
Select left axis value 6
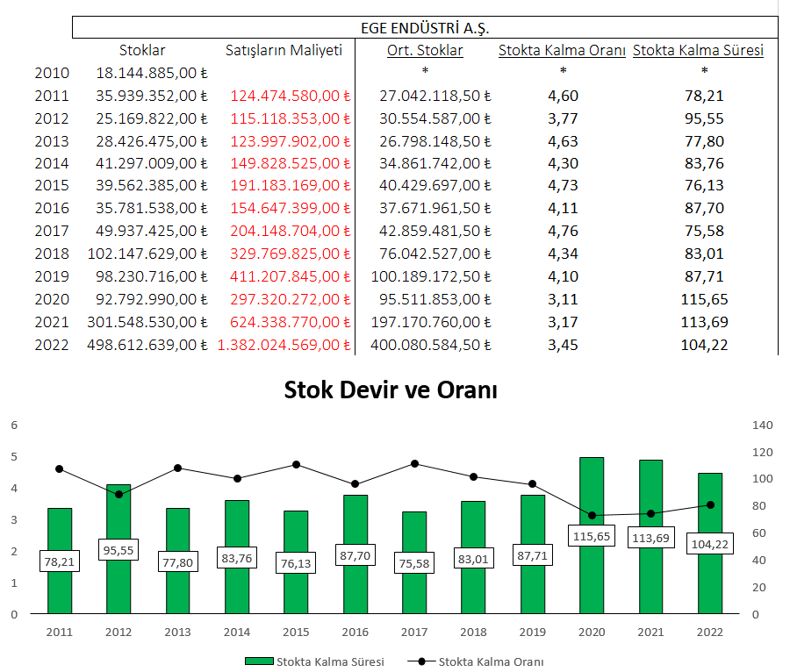(x=14, y=425)
